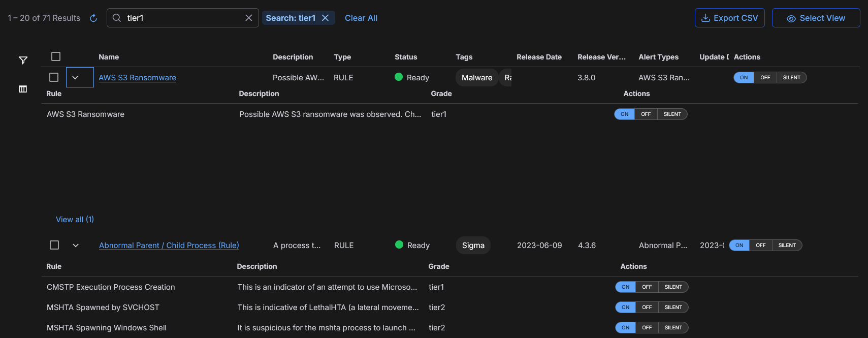Click the search magnifier icon
This screenshot has width=868, height=338.
(x=117, y=18)
